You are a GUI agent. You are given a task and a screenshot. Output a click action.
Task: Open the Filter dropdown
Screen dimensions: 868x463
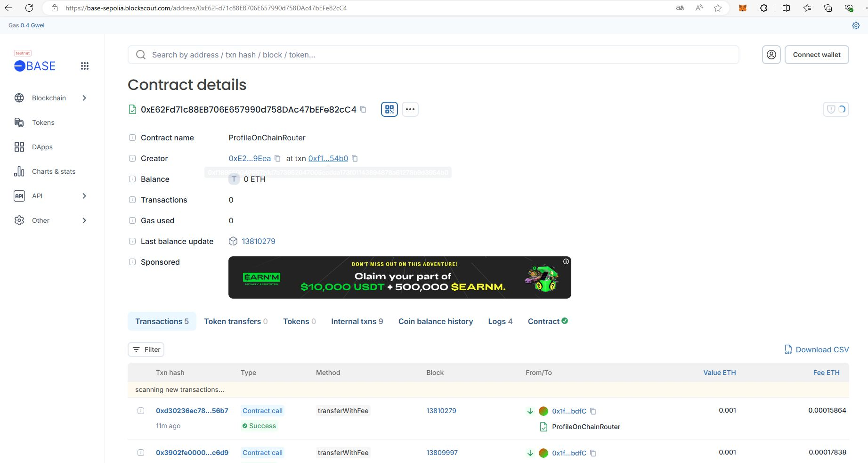146,349
